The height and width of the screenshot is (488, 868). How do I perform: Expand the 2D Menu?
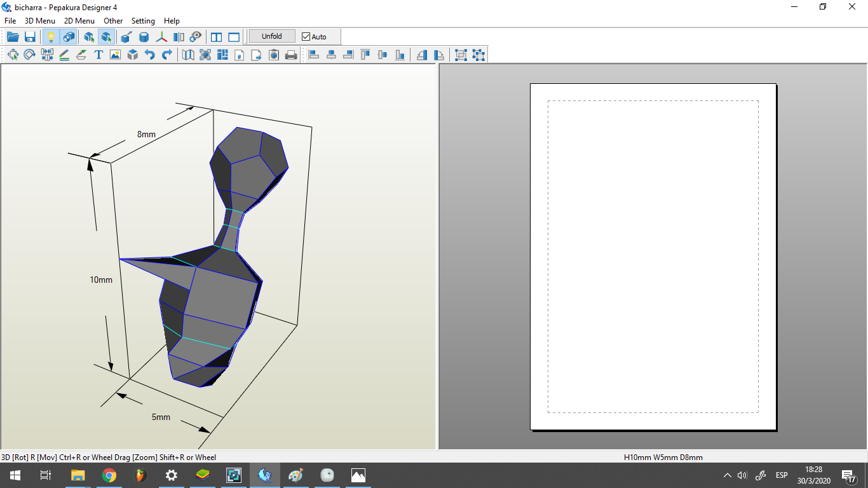(x=79, y=21)
